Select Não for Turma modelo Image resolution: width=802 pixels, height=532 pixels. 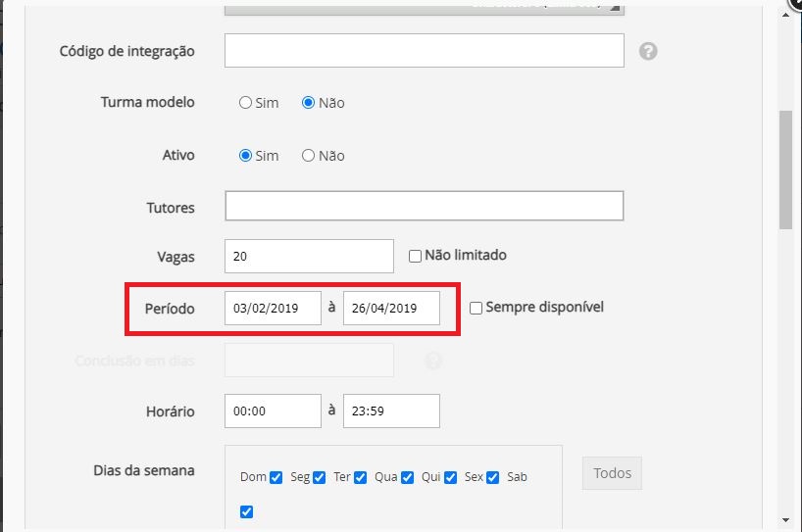(x=308, y=103)
